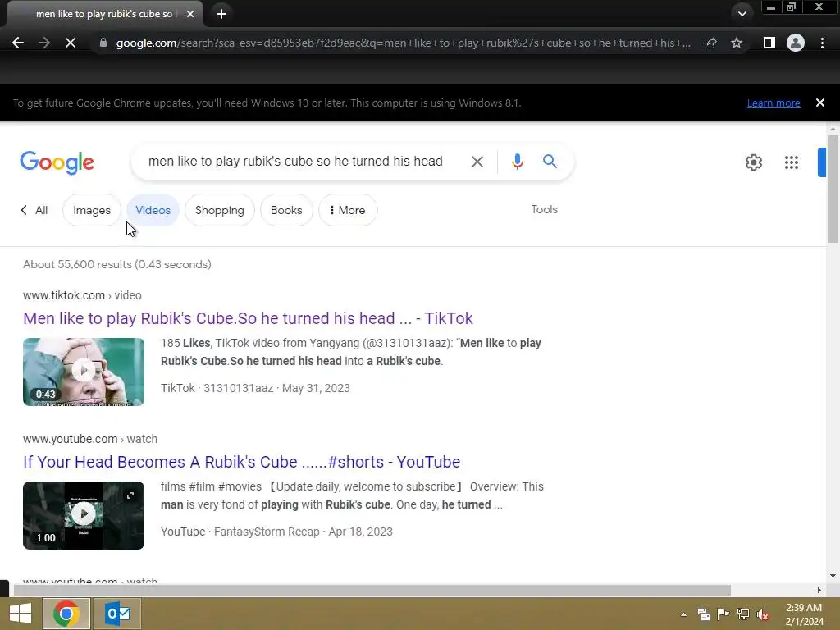
Task: Stop loading the page
Action: point(71,43)
